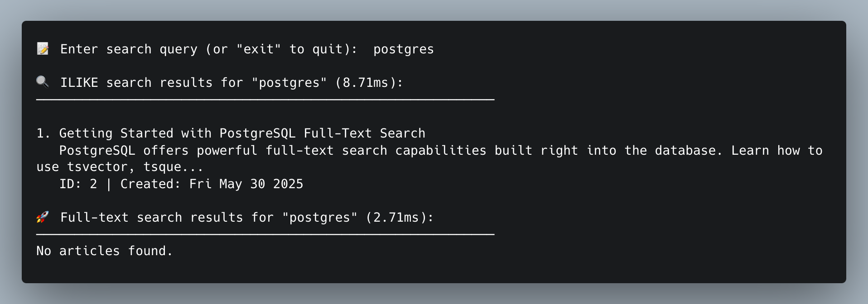Click the "Enter search query" prompt text
Viewport: 868px width, 304px height.
[x=129, y=49]
